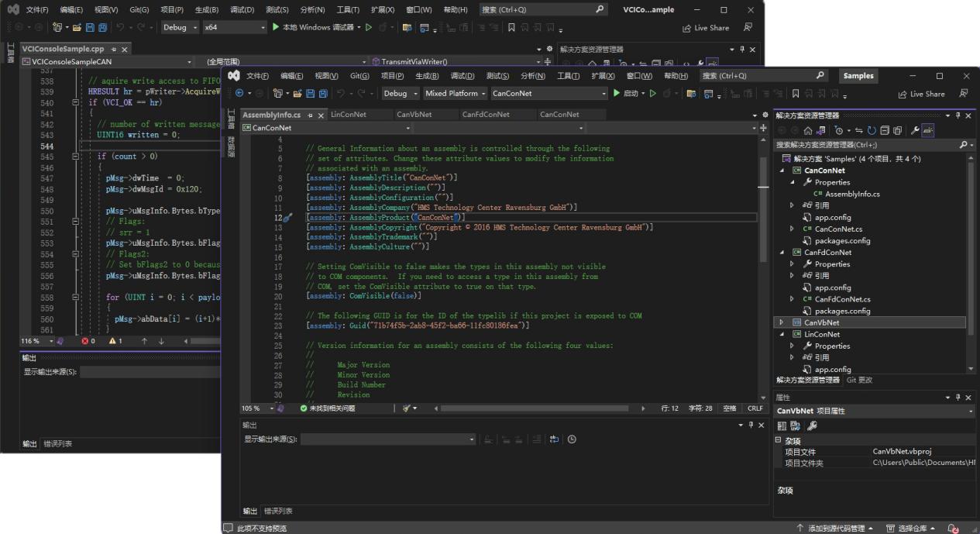Switch to the CanFdConNet editor tab
The width and height of the screenshot is (980, 534).
coord(486,115)
